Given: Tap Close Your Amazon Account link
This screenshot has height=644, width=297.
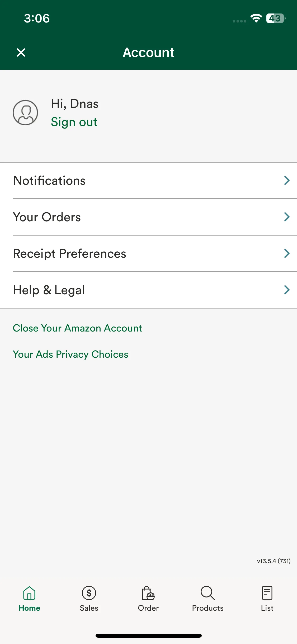Looking at the screenshot, I should pyautogui.click(x=77, y=328).
